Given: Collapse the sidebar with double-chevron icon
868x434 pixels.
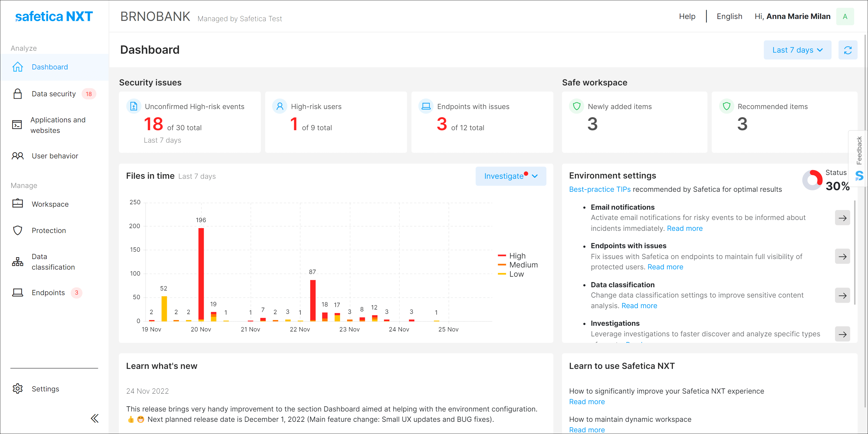Looking at the screenshot, I should [94, 418].
